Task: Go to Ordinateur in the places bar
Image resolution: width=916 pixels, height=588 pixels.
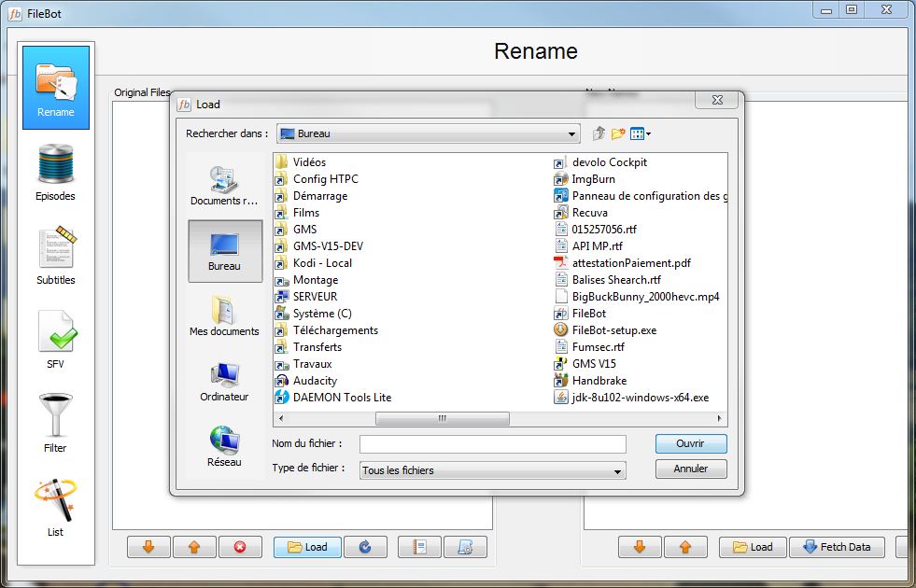Action: (224, 382)
